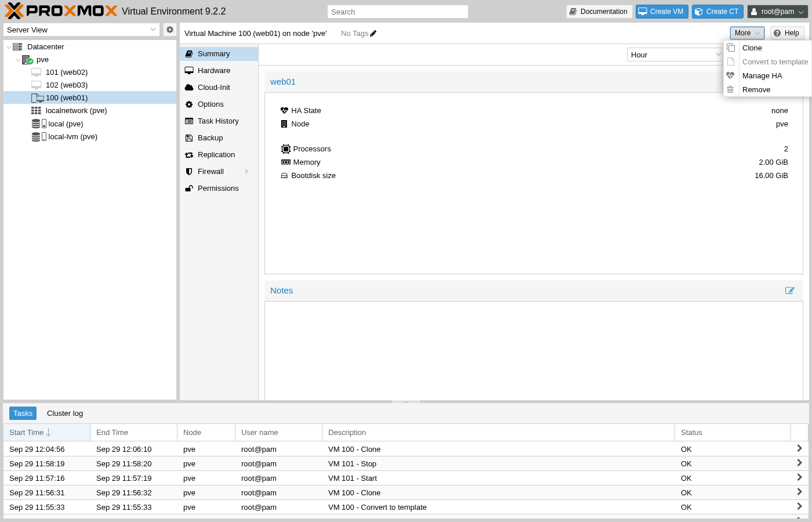Screen dimensions: 812x522
Task: Click the top Search field
Action: pos(398,12)
